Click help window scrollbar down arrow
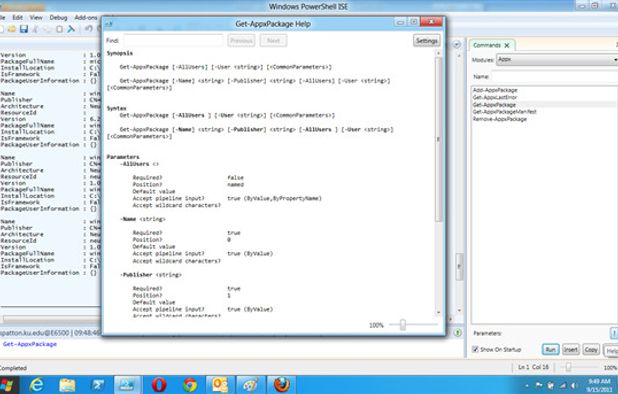The image size is (618, 394). pos(439,312)
